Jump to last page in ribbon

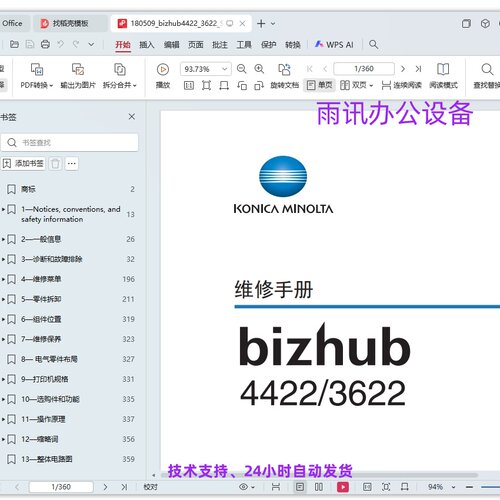(418, 69)
